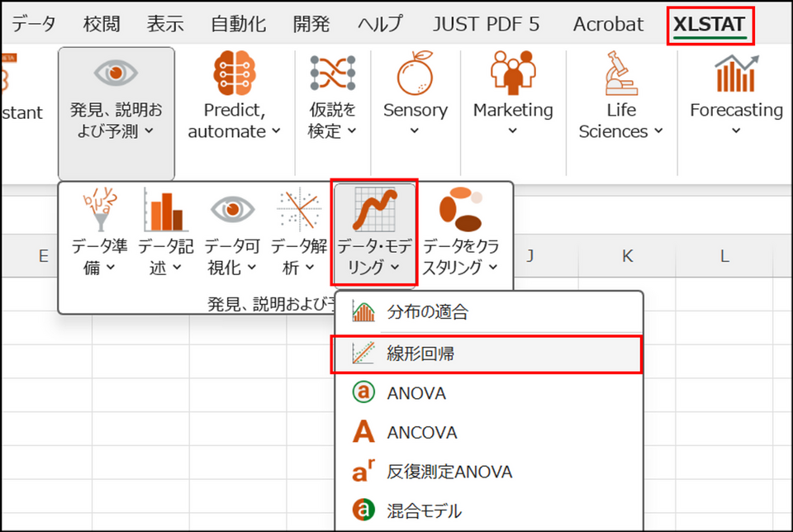Select the 自動化 tab

pyautogui.click(x=238, y=24)
